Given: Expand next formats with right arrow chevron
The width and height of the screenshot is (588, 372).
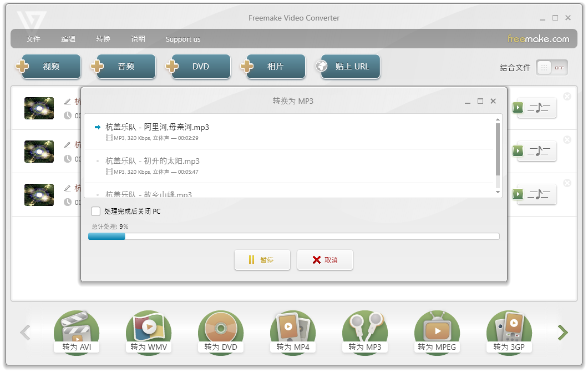Looking at the screenshot, I should (x=562, y=332).
